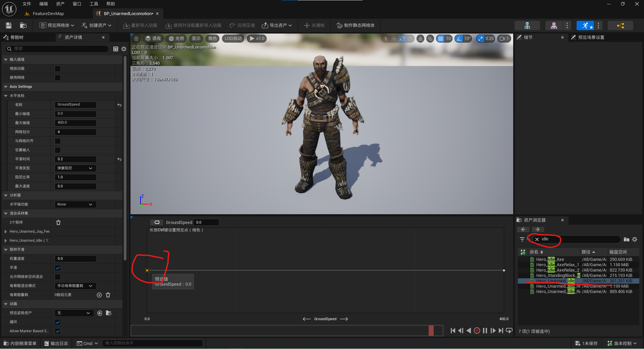
Task: Collapse the 分析器 section
Action: click(6, 195)
